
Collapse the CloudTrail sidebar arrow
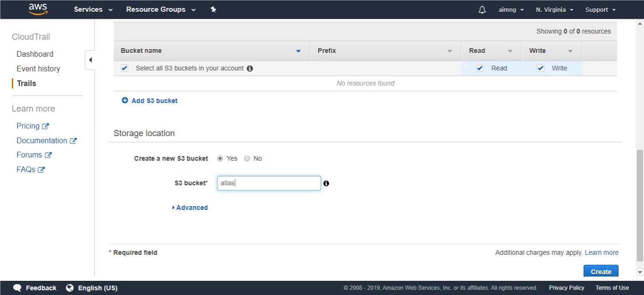90,60
